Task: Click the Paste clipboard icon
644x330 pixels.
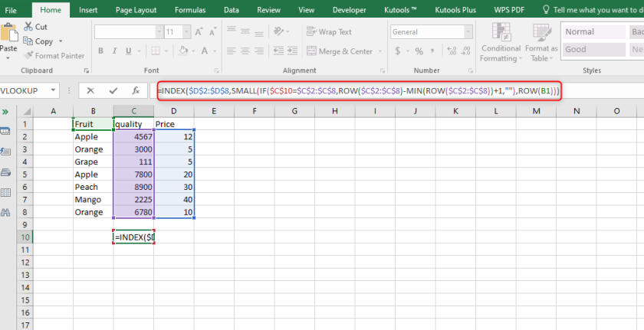Action: coord(8,33)
